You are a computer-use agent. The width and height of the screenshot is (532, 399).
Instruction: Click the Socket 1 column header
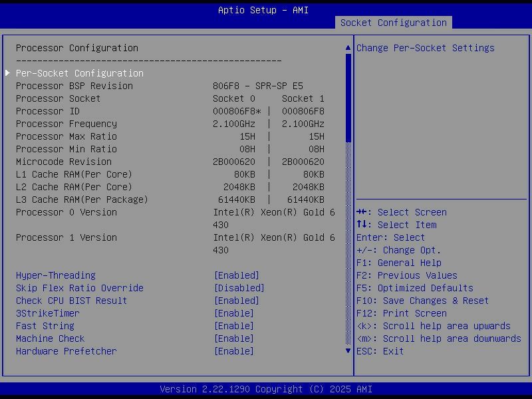[303, 98]
